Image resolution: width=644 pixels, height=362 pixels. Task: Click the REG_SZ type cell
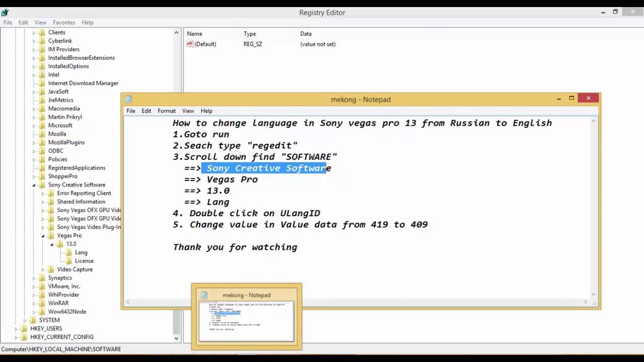click(253, 44)
